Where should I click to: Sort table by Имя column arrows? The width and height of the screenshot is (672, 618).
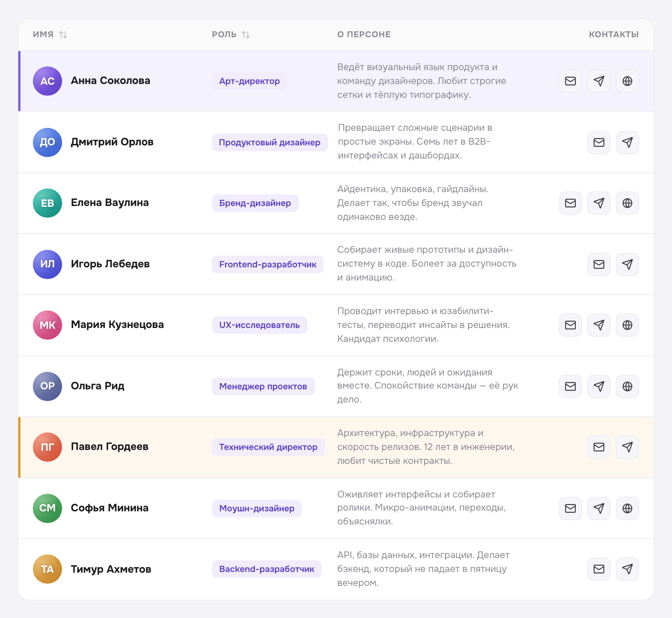point(63,35)
